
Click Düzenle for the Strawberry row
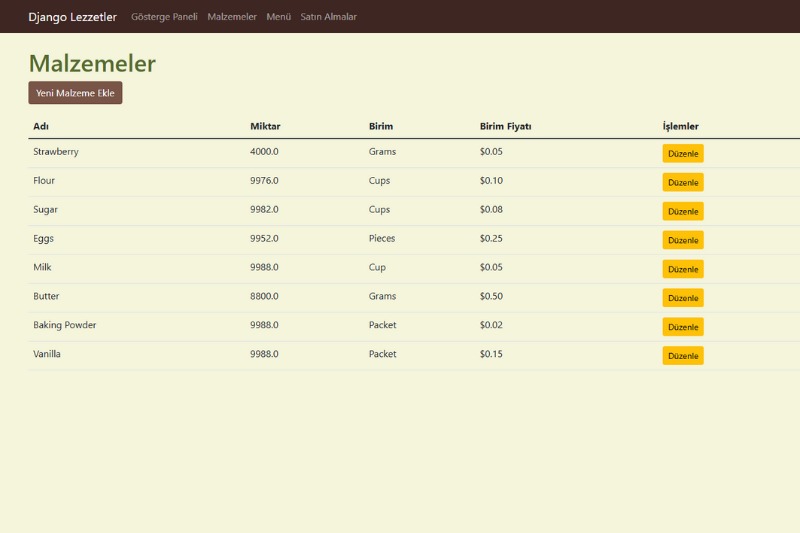pos(682,153)
